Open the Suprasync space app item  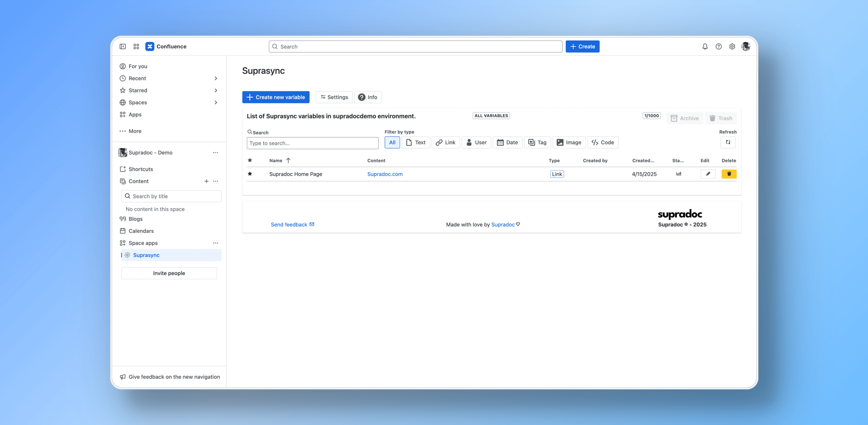[x=146, y=255]
